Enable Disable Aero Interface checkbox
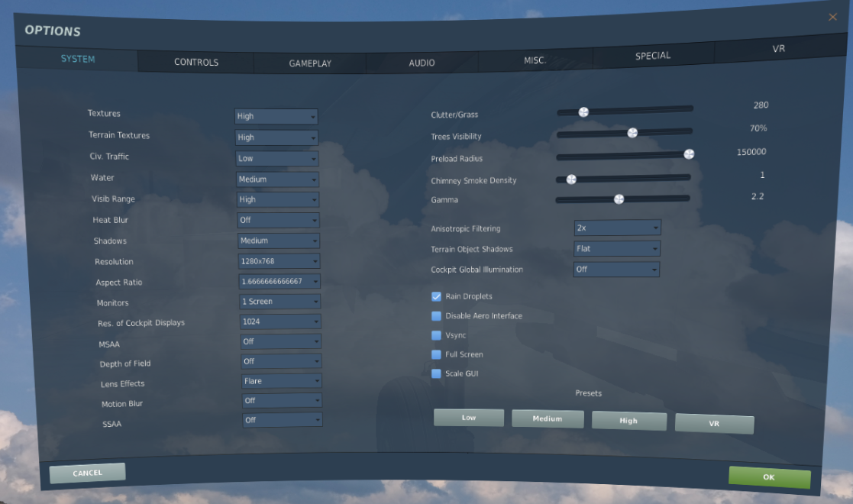 436,315
